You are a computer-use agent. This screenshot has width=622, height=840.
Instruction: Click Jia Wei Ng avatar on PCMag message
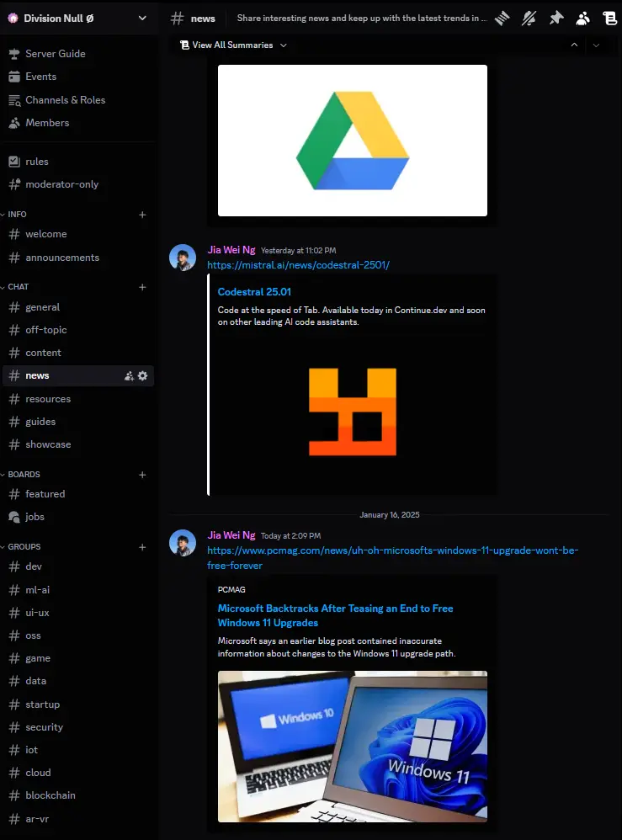(x=183, y=543)
